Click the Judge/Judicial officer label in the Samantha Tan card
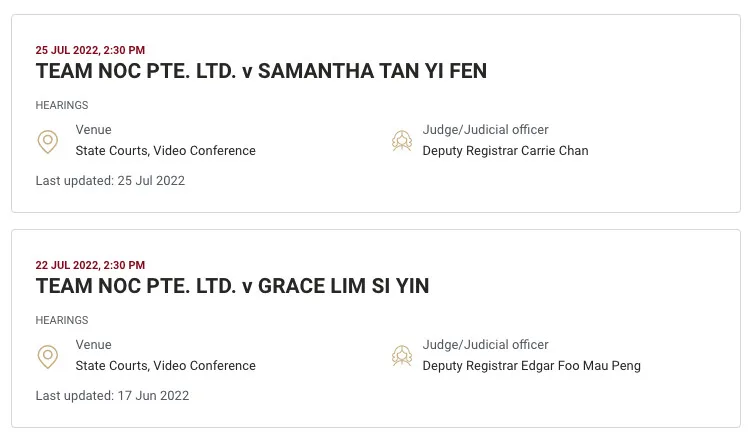 [486, 130]
